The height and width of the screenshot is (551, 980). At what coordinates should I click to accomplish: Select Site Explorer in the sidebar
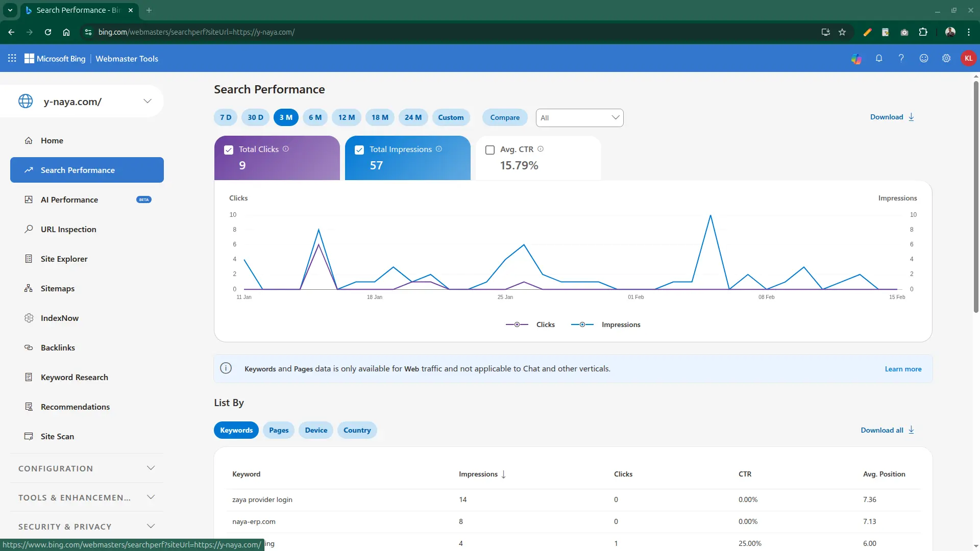pos(65,259)
